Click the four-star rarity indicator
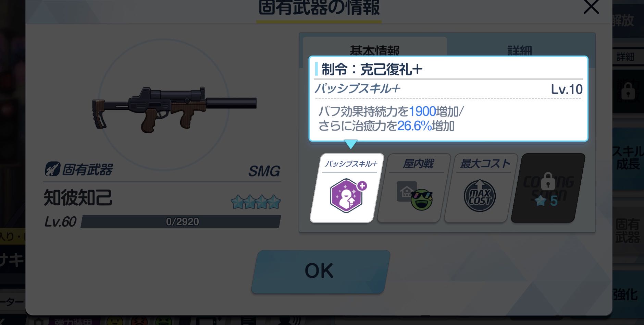 (256, 202)
